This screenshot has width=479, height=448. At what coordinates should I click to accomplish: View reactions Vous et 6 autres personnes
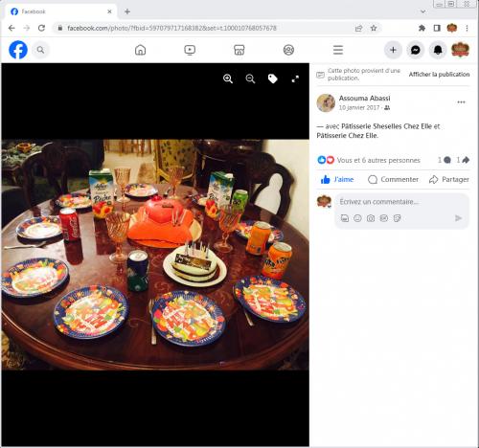coord(378,160)
